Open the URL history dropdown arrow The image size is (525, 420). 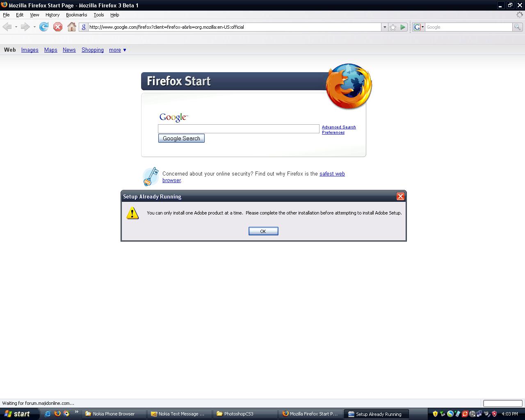(x=384, y=27)
